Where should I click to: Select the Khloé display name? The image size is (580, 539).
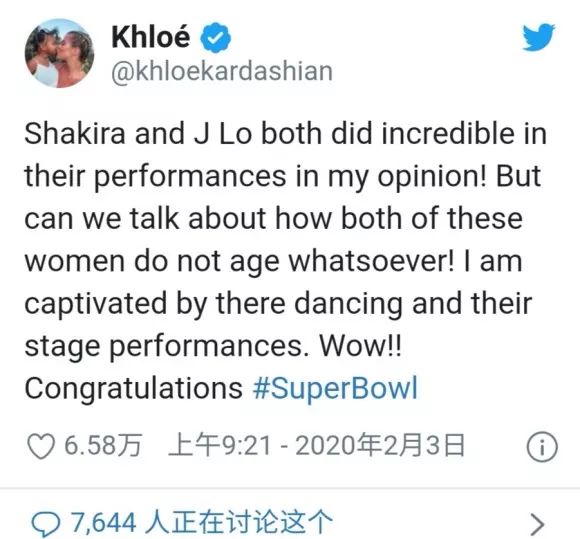click(151, 37)
